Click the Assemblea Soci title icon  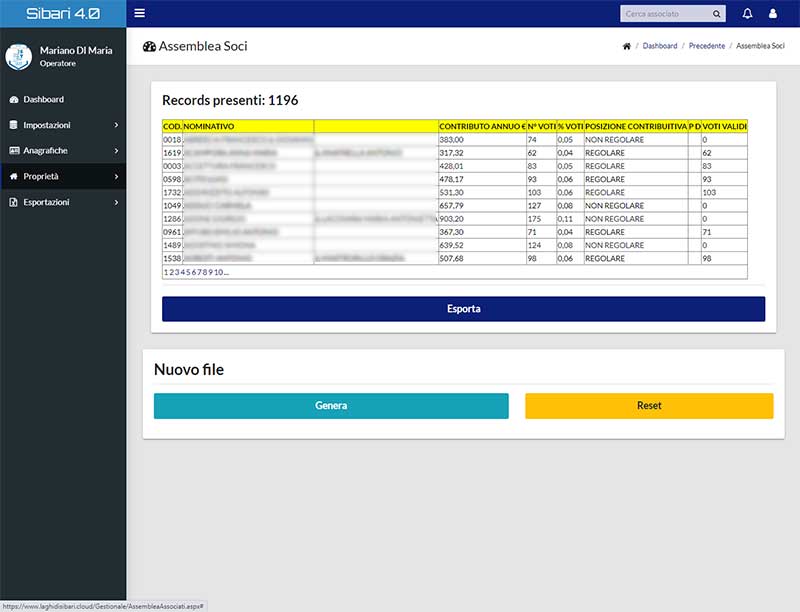click(149, 46)
